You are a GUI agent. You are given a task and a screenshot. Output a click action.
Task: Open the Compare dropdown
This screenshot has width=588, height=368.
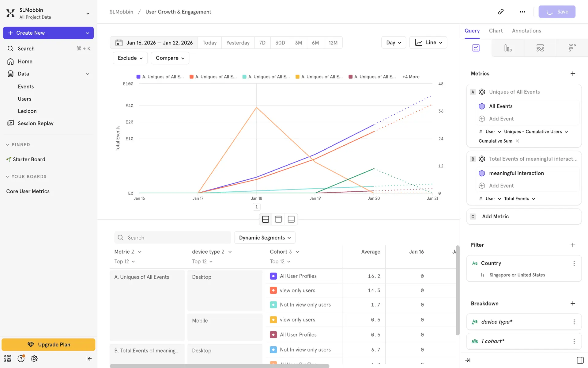point(170,58)
